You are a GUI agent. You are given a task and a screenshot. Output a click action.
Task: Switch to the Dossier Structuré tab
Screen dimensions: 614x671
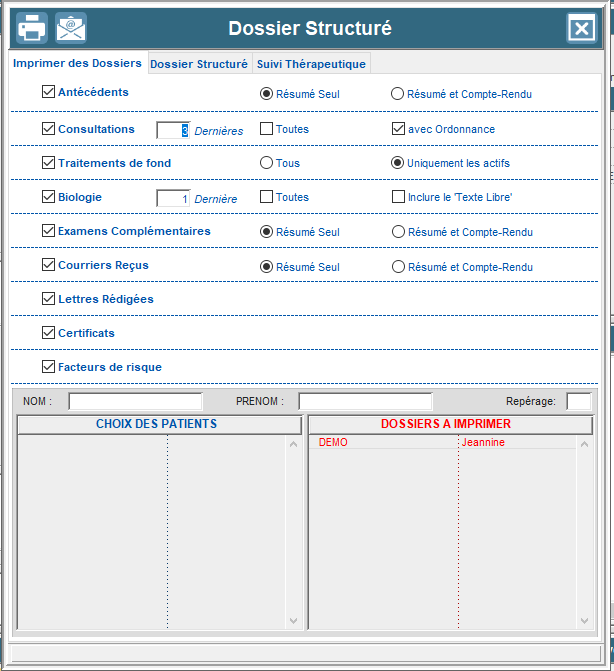[199, 64]
